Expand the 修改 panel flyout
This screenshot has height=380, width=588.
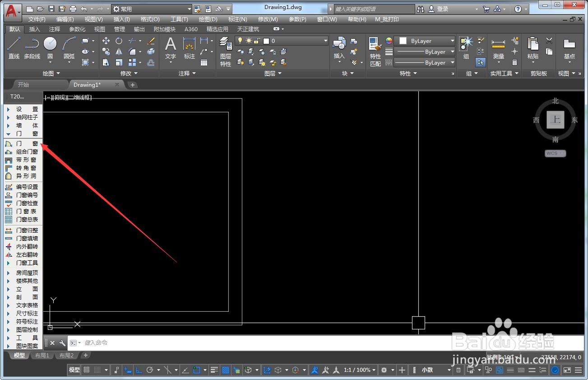[128, 73]
